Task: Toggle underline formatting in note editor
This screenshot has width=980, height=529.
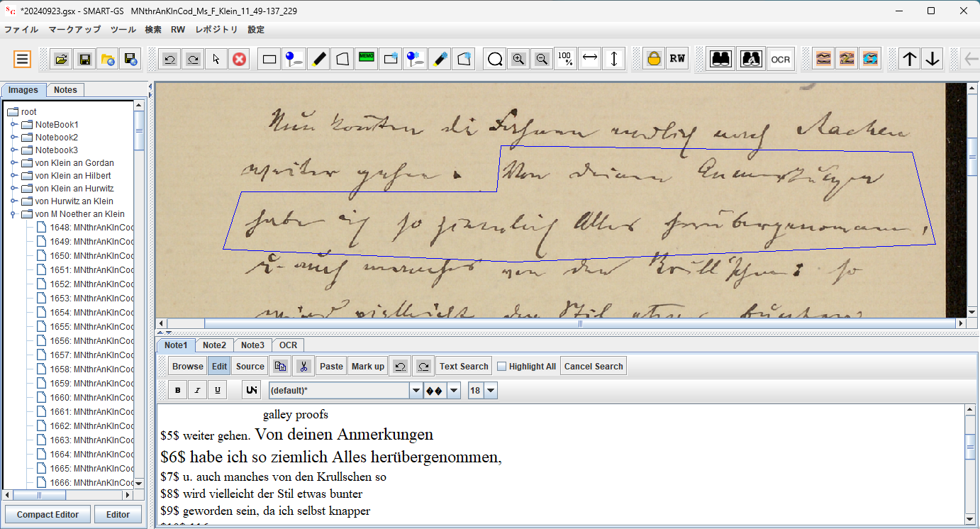Action: pyautogui.click(x=218, y=390)
